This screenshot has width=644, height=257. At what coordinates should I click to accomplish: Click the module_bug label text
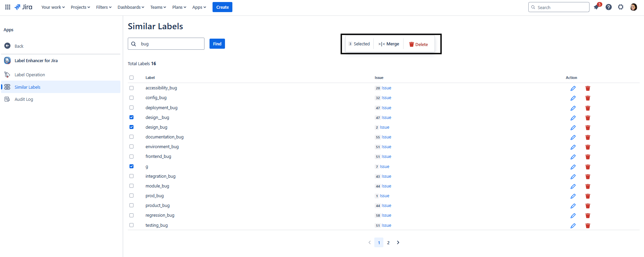(x=157, y=186)
